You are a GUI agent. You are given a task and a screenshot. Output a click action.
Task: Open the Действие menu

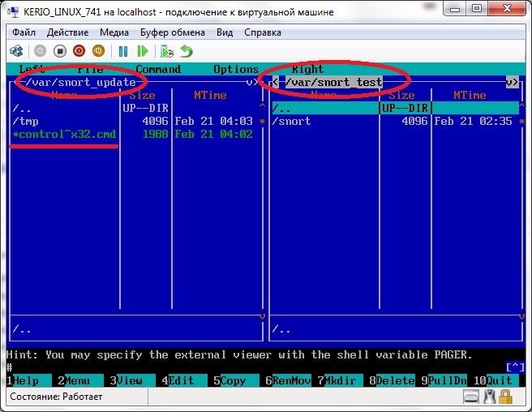click(x=67, y=32)
